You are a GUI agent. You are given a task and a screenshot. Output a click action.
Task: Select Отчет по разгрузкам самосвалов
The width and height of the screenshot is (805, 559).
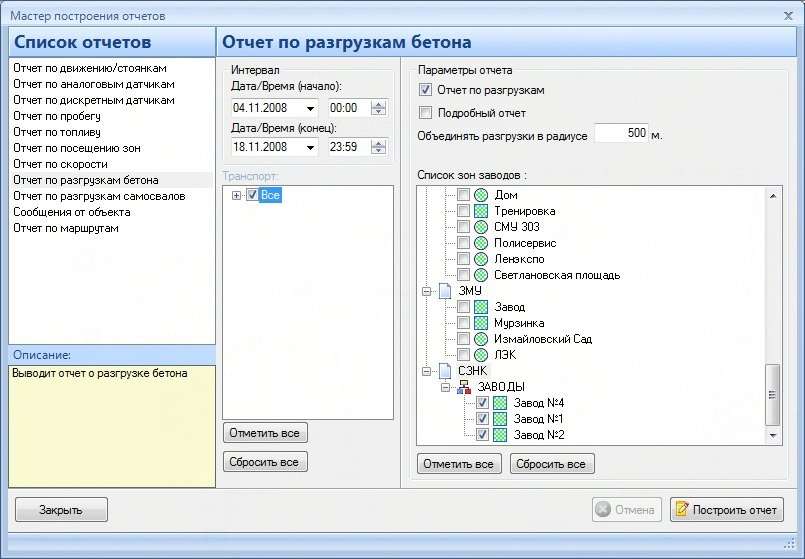(100, 196)
